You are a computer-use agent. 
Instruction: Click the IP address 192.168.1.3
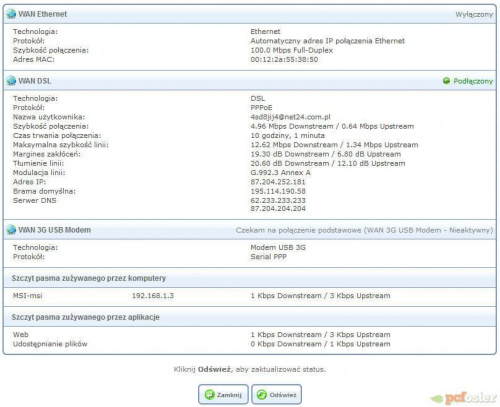[153, 296]
